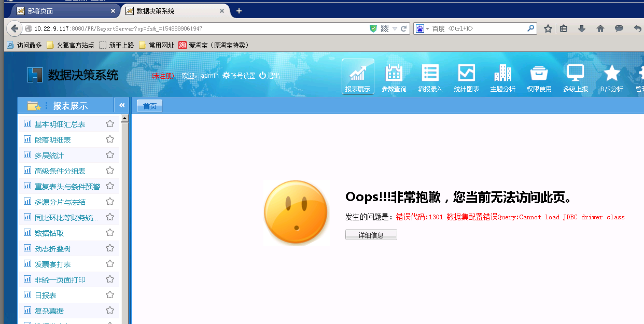Image resolution: width=644 pixels, height=324 pixels.
Task: Click the chat bubble toolbar icon
Action: click(x=619, y=29)
